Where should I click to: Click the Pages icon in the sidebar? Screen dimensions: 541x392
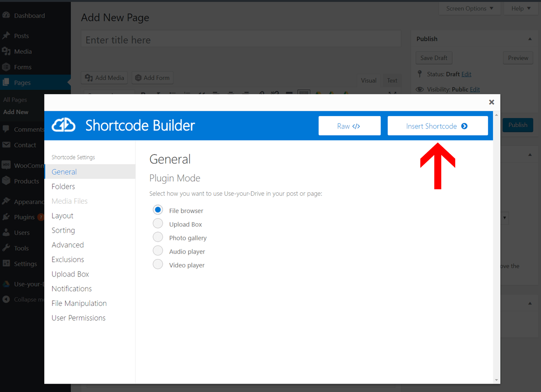6,82
